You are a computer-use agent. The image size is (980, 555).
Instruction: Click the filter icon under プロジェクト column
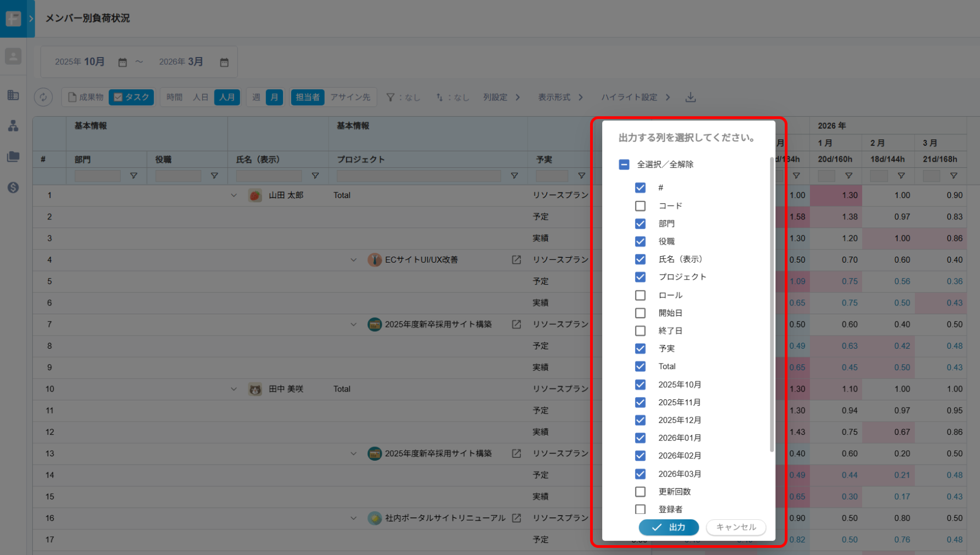tap(514, 176)
